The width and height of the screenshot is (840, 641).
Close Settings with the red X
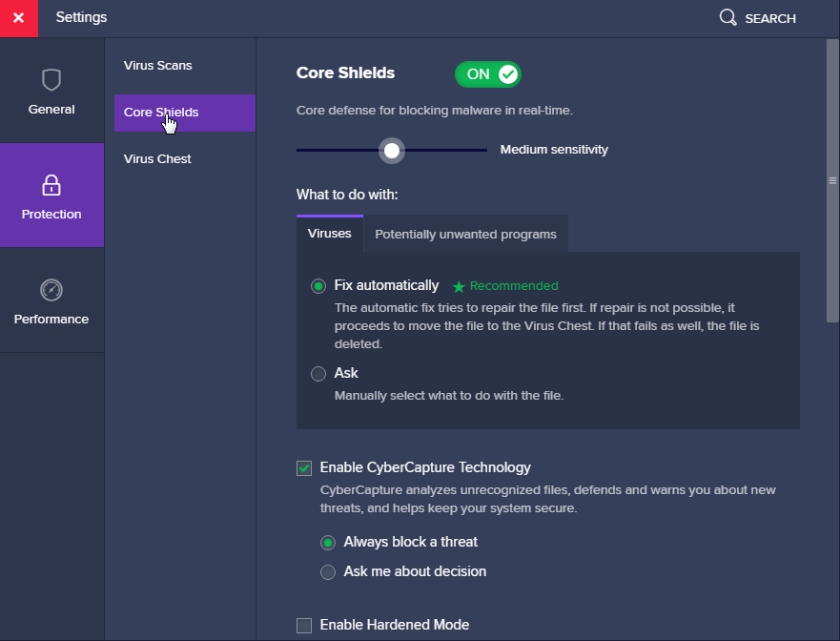pos(19,18)
